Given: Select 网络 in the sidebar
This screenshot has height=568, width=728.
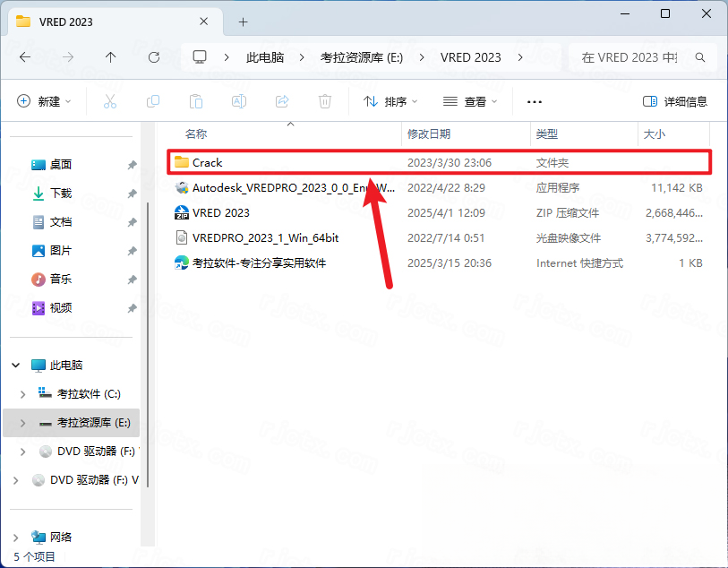Looking at the screenshot, I should [61, 538].
